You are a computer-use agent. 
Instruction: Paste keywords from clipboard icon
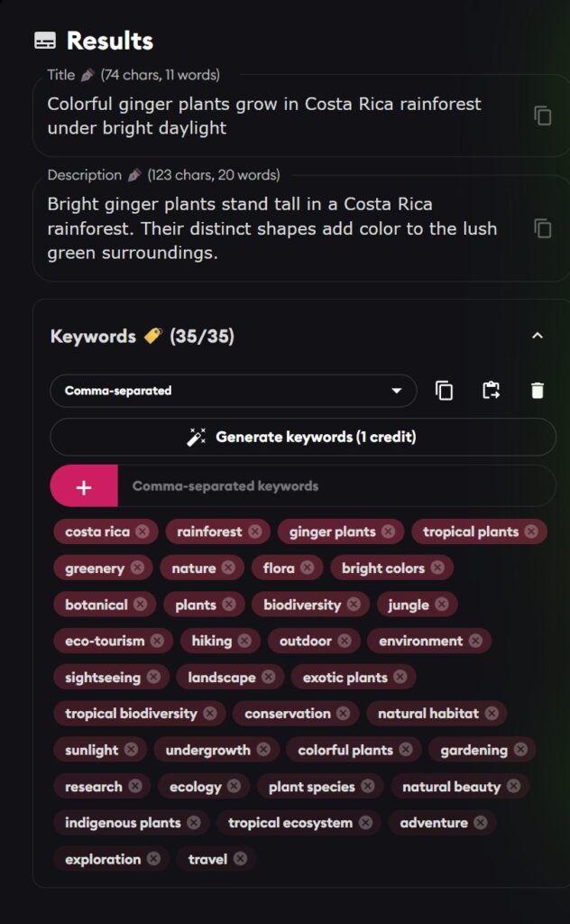pyautogui.click(x=491, y=391)
